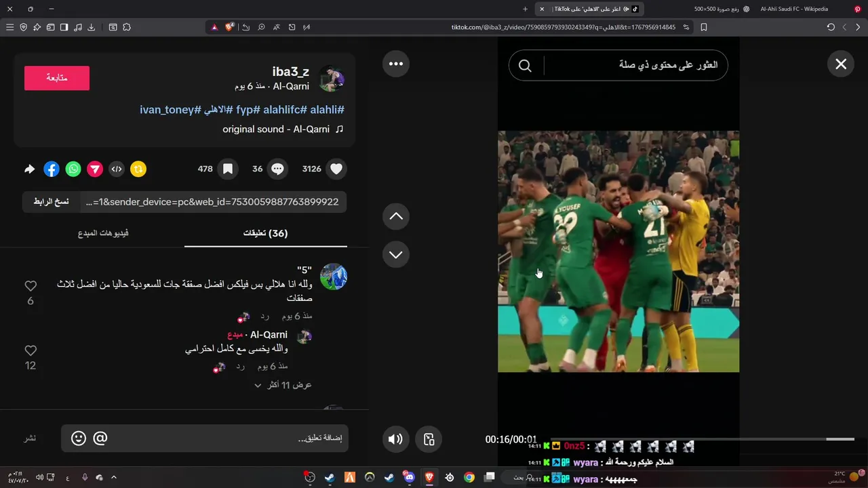868x488 pixels.
Task: Open the Pinterest pinned tab
Action: coord(857,9)
